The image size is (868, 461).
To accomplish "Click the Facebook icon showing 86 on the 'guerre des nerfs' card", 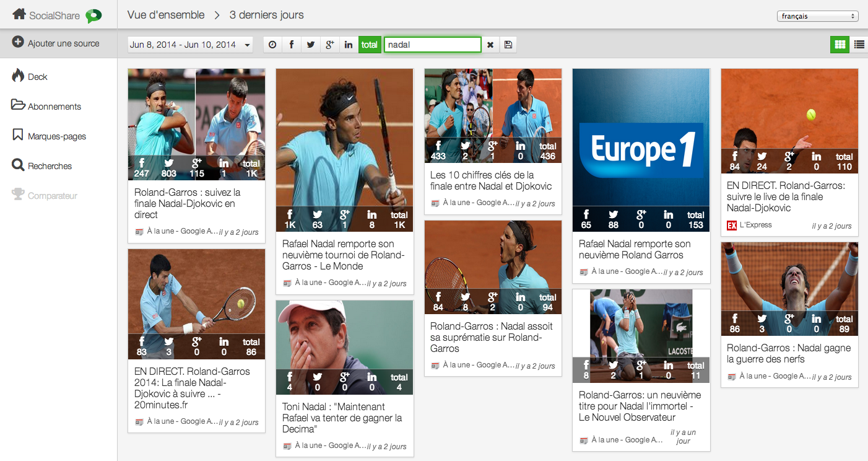I will point(735,319).
